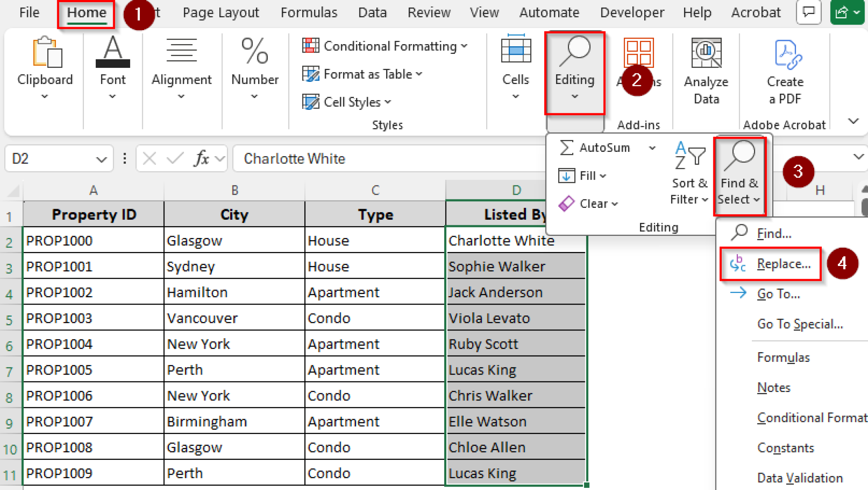Open the Comments icon near top right
The height and width of the screenshot is (490, 868).
click(x=809, y=12)
